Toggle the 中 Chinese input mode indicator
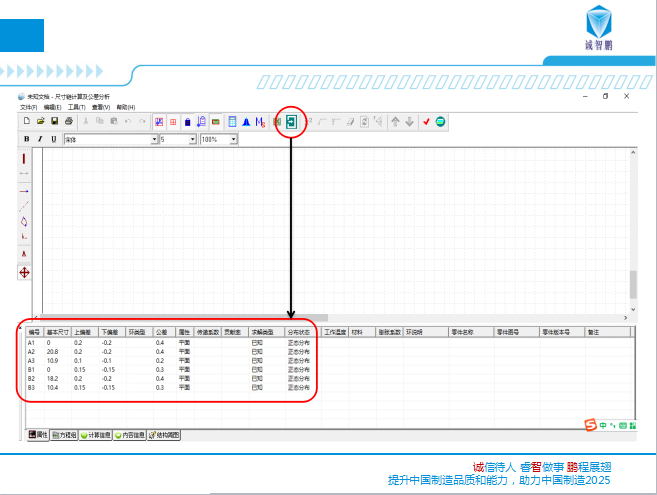The height and width of the screenshot is (495, 657). pos(603,425)
